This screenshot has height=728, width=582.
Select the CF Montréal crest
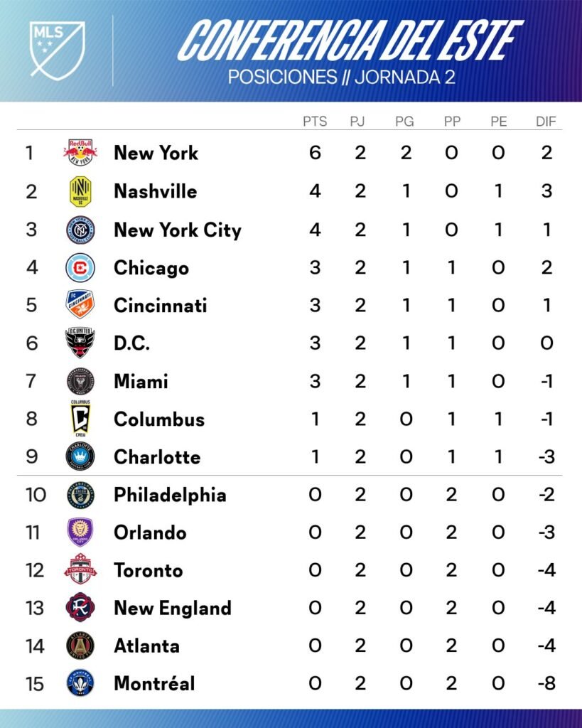click(x=80, y=683)
